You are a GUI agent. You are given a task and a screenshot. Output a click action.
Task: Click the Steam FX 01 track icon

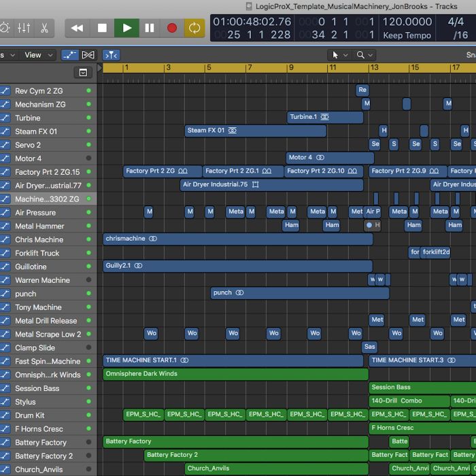(x=5, y=131)
